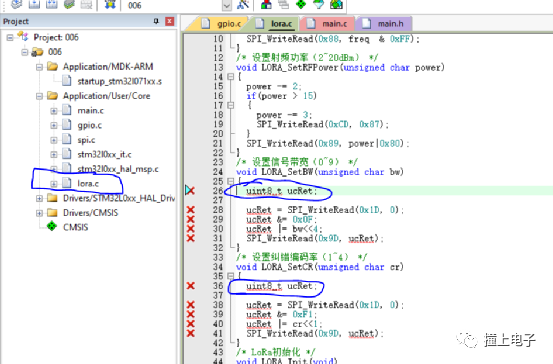Select gpio.c file in the project tree
The width and height of the screenshot is (553, 364).
coord(90,125)
